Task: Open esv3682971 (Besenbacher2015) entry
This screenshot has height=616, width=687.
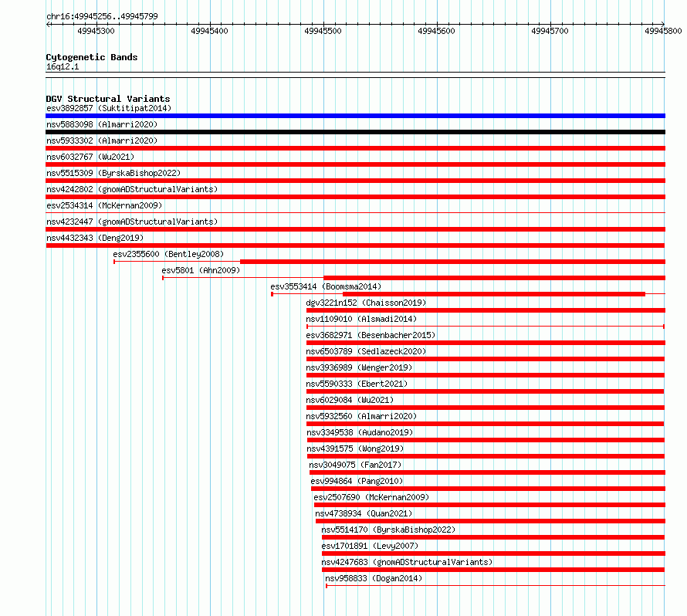Action: [371, 335]
